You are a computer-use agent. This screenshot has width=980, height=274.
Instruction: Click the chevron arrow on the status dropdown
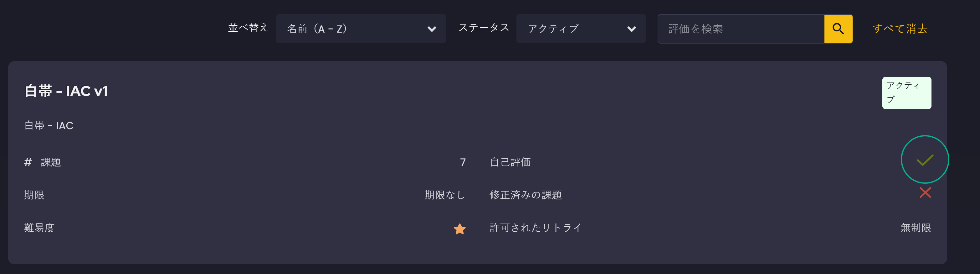click(632, 29)
